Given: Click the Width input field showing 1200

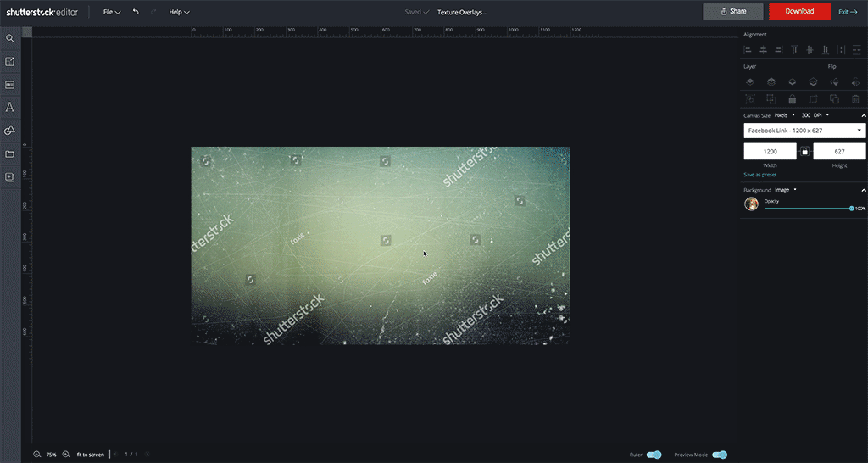Looking at the screenshot, I should click(x=770, y=151).
